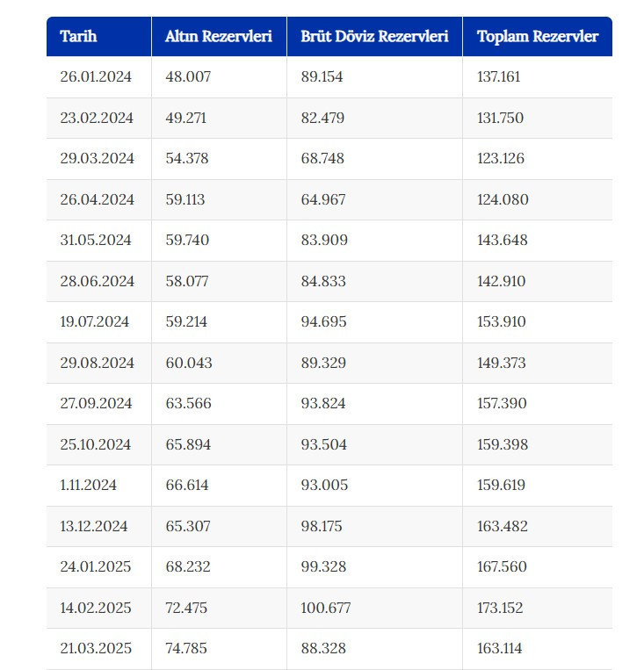Screen dimensions: 644x670
Task: Select the total reserves value 167.560
Action: 502,567
